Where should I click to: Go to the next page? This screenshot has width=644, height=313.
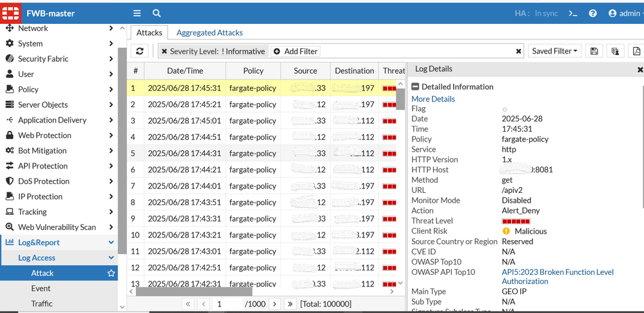pyautogui.click(x=275, y=304)
